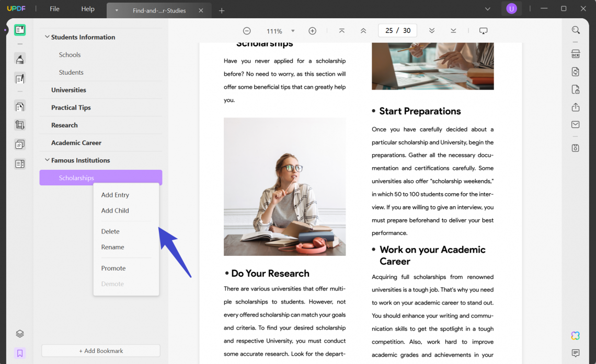This screenshot has width=596, height=364.
Task: Open document protection settings
Action: (576, 89)
